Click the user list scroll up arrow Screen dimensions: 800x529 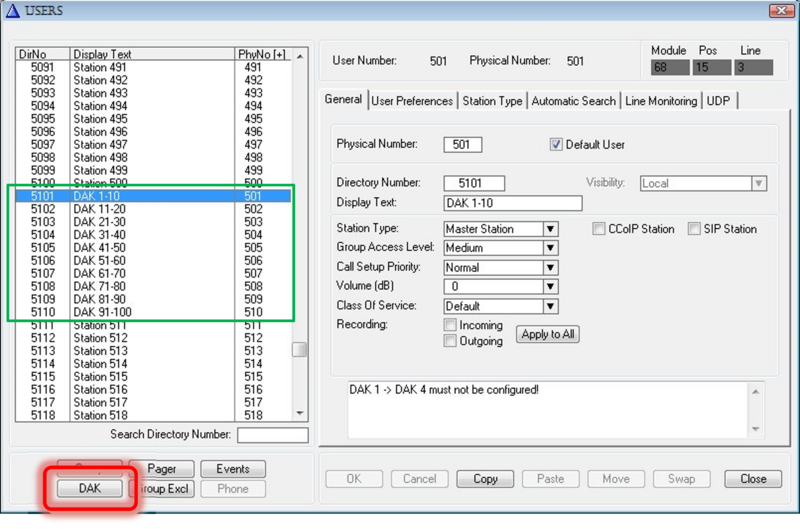point(299,57)
